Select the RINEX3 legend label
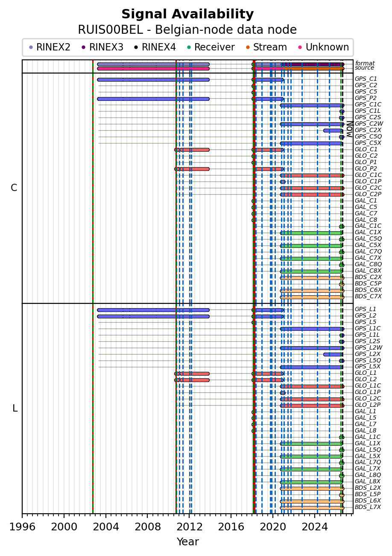 [106, 47]
